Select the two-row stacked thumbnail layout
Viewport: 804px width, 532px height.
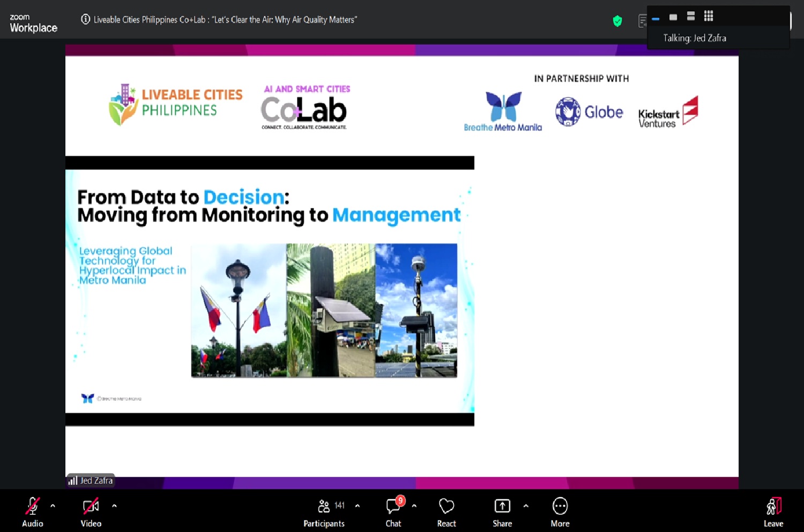pos(691,17)
